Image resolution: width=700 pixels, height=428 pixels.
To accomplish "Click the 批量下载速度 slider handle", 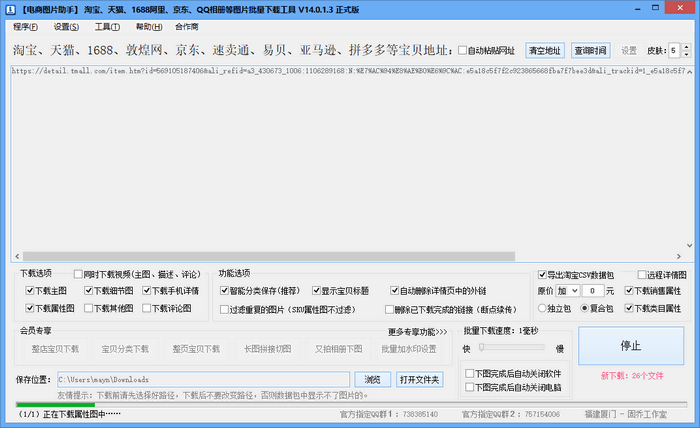I will click(482, 347).
